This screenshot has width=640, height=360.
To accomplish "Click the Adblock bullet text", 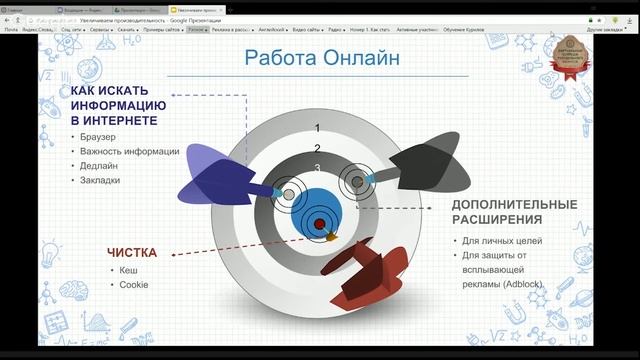I will click(502, 270).
